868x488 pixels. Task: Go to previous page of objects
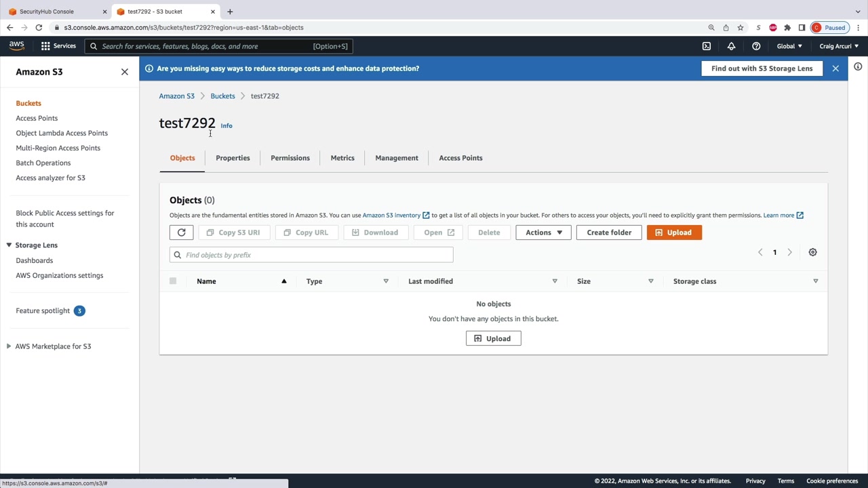click(760, 252)
